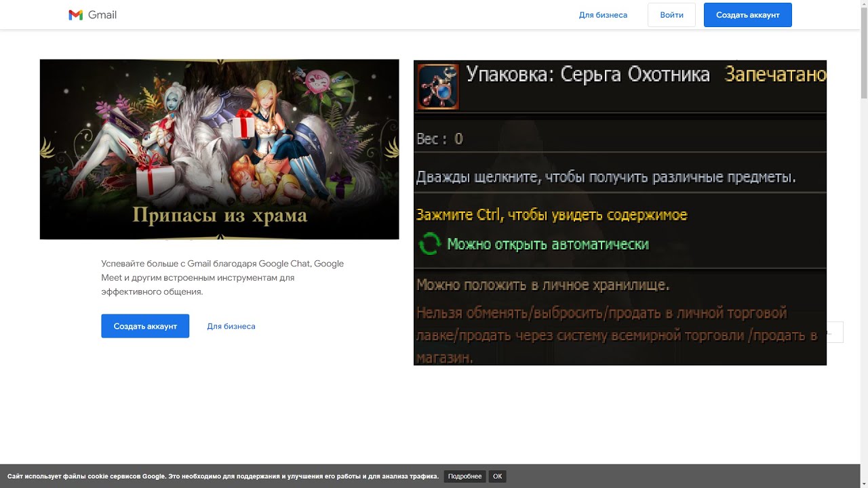Click the Подробнее cookie button
Screen dimensions: 868x488
pyautogui.click(x=465, y=476)
